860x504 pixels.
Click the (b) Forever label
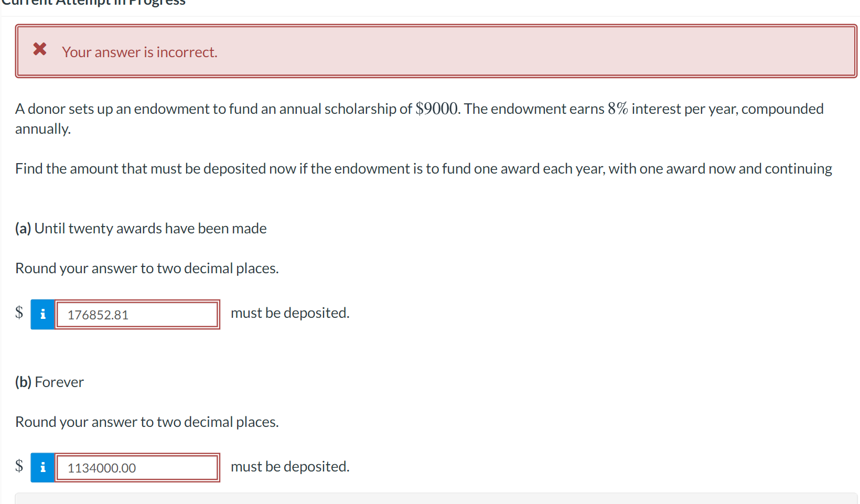[x=49, y=382]
